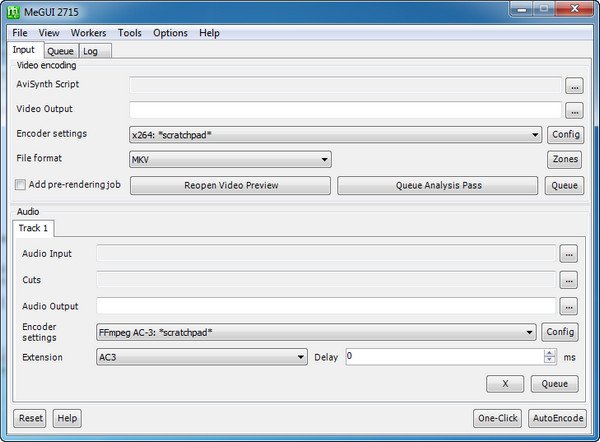
Task: Open the Tools menu
Action: click(130, 33)
